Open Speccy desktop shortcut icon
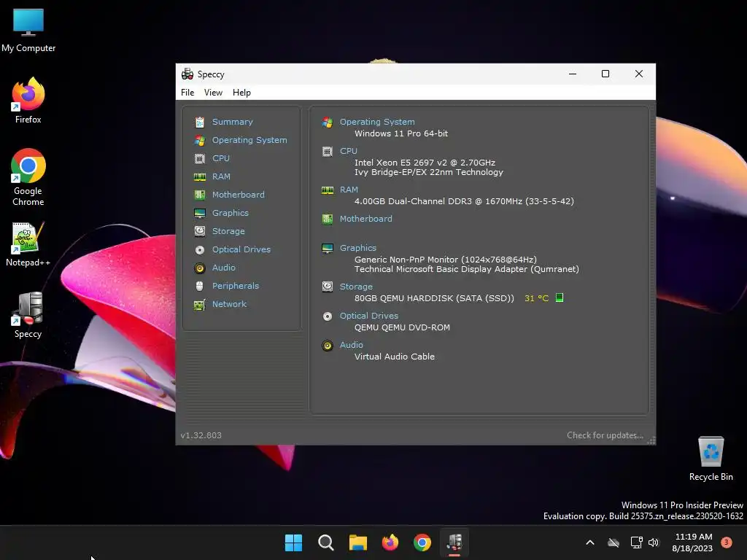Viewport: 747px width, 560px height. pyautogui.click(x=28, y=315)
